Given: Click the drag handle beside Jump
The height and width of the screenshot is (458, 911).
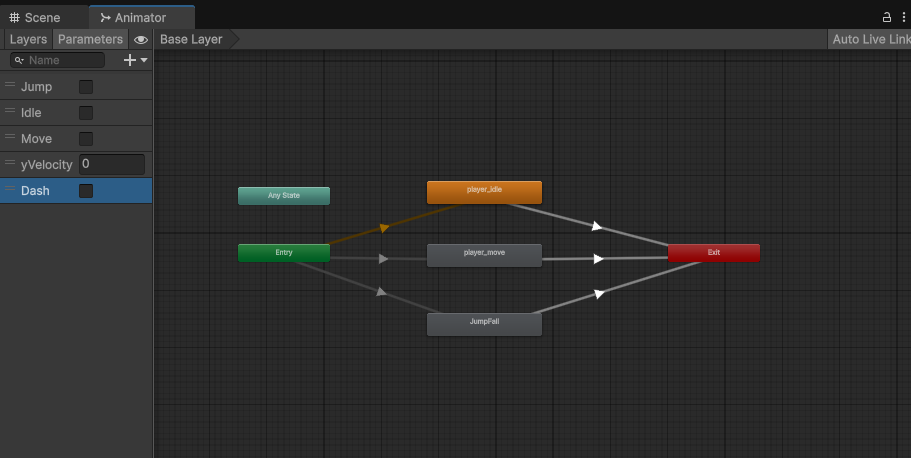Looking at the screenshot, I should tap(10, 84).
